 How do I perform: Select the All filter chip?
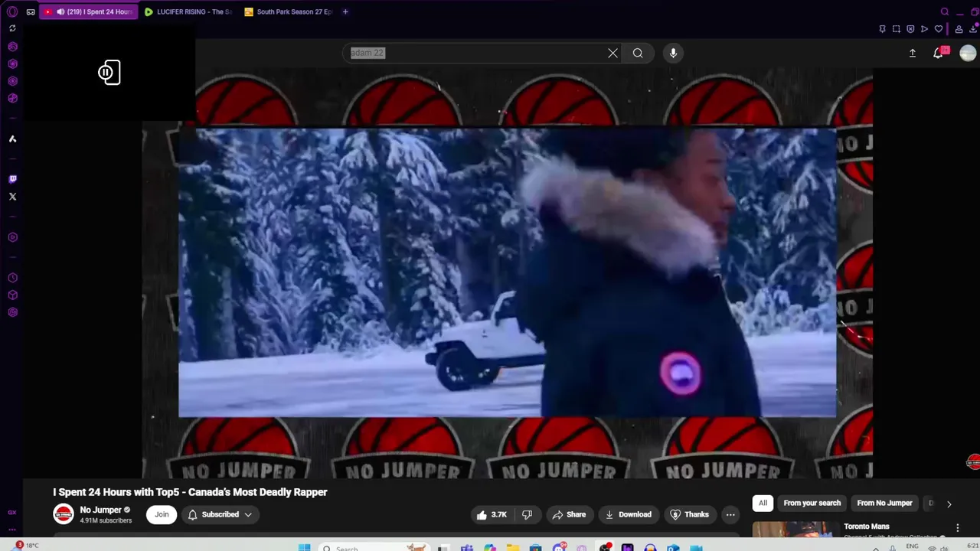click(x=763, y=503)
